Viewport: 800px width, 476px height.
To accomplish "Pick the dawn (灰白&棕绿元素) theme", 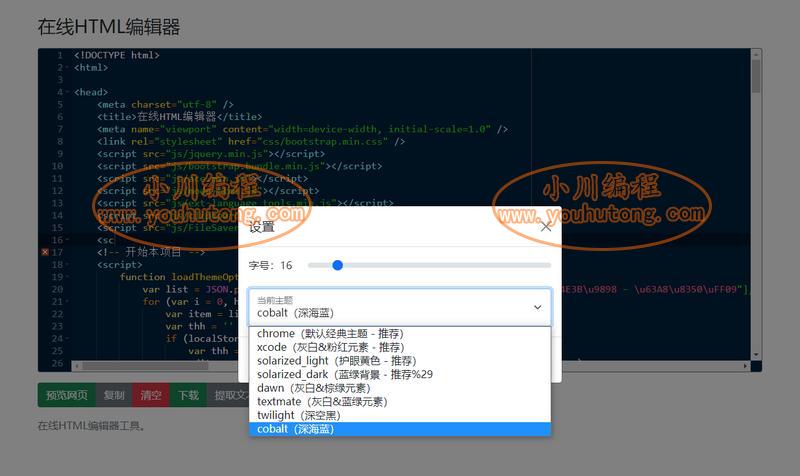I will click(399, 388).
